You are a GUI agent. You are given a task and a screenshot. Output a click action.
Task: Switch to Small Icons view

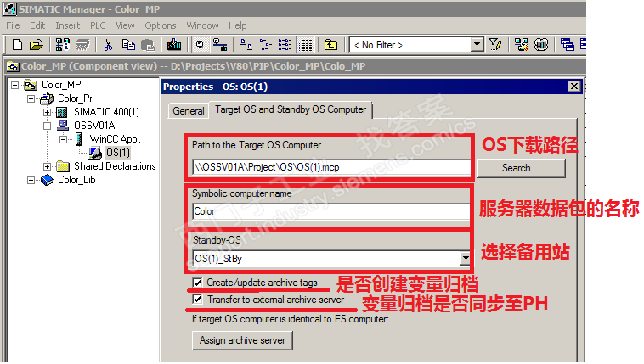(266, 44)
